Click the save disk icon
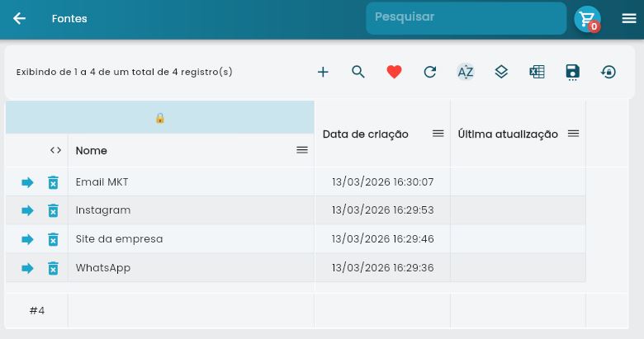Screen dimensions: 644x339 (573, 72)
